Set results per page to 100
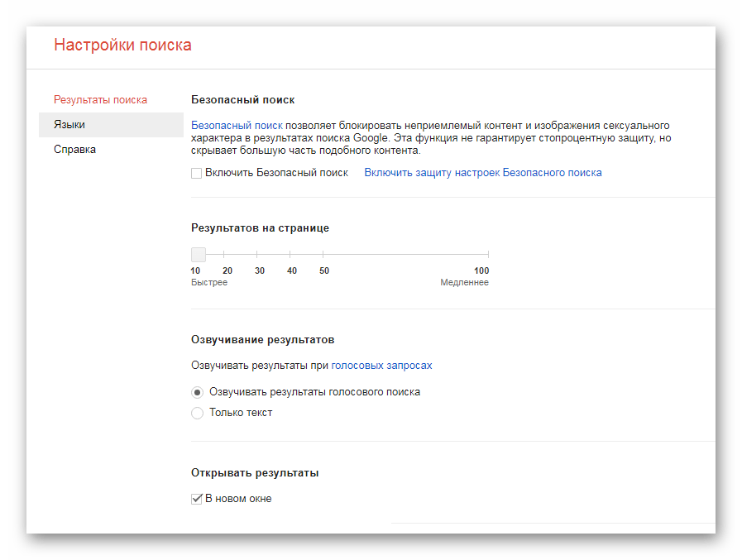This screenshot has width=742, height=560. coord(487,255)
